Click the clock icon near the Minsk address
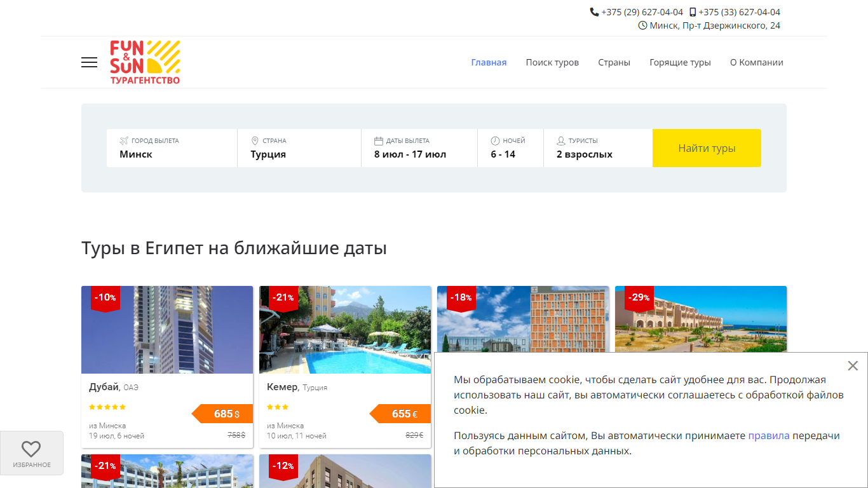Screen dimensions: 868x488 point(642,25)
